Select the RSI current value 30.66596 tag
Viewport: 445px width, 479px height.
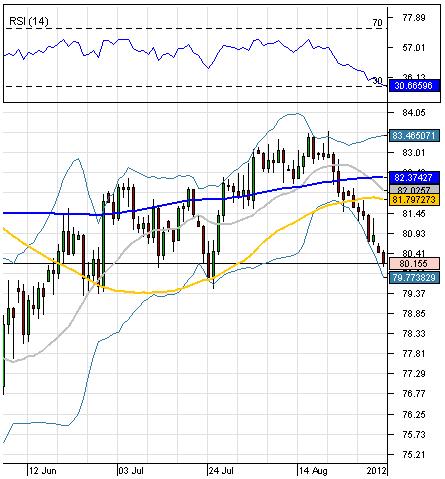pyautogui.click(x=413, y=85)
